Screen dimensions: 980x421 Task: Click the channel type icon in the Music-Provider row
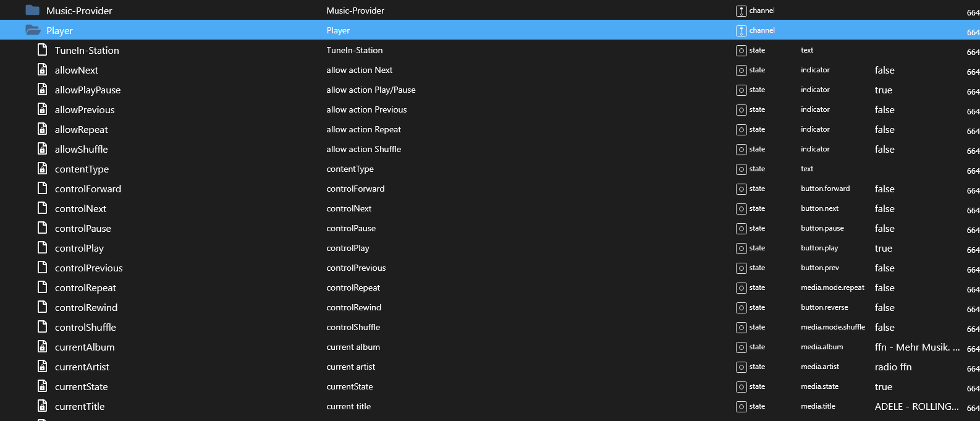pos(741,11)
